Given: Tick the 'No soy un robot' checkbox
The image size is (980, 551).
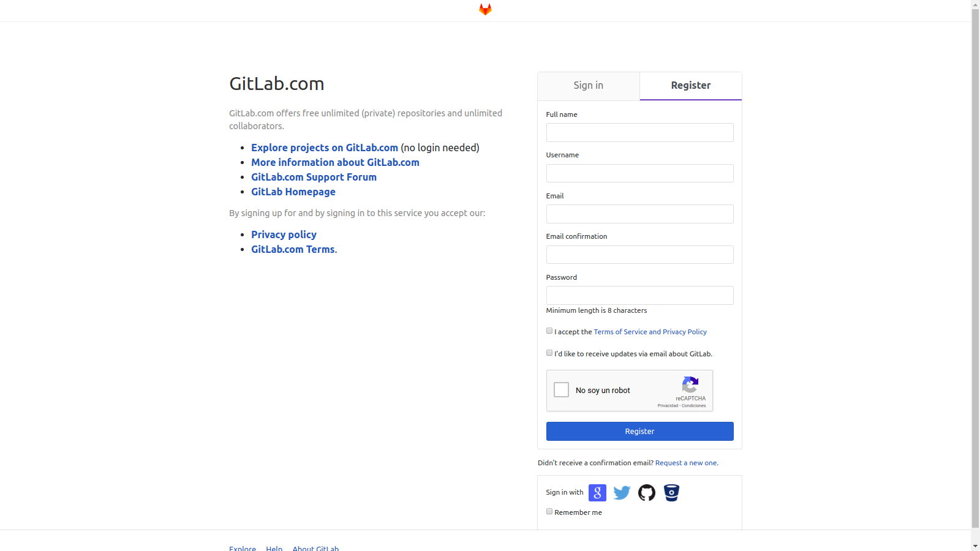Looking at the screenshot, I should pos(561,390).
